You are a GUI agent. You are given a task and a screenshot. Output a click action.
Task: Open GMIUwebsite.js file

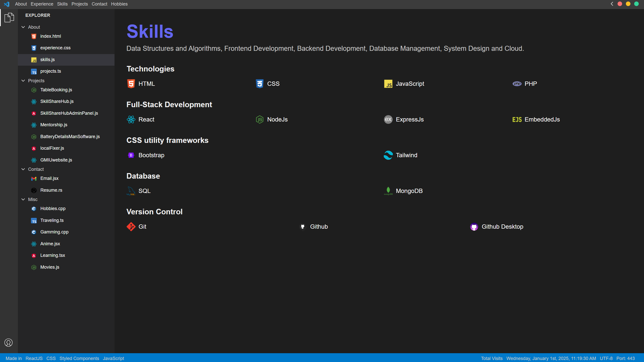click(66, 160)
